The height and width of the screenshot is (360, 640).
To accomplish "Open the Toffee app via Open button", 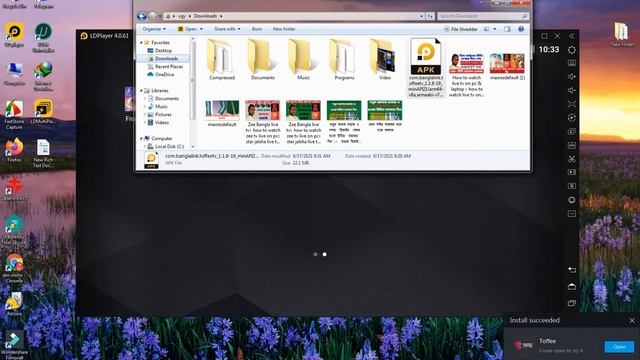I will pos(619,347).
